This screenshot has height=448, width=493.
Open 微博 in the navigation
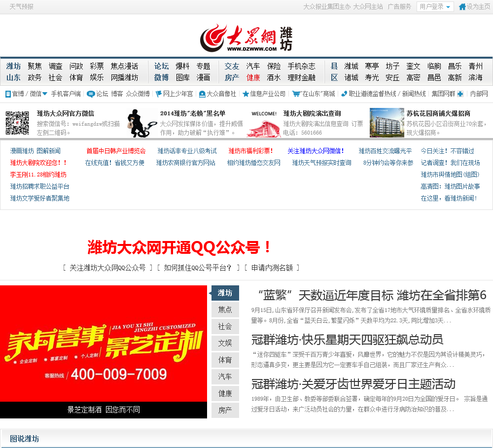click(161, 77)
